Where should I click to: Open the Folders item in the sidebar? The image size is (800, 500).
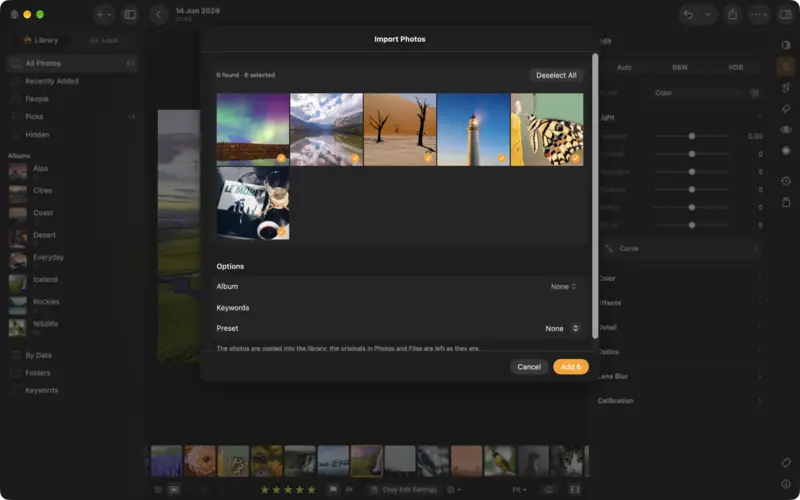72,373
